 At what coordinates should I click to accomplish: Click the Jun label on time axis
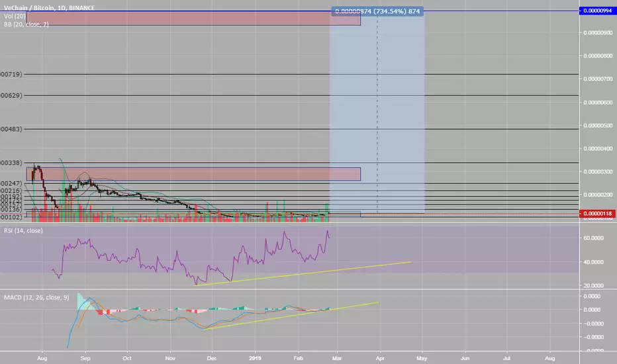[x=465, y=358]
